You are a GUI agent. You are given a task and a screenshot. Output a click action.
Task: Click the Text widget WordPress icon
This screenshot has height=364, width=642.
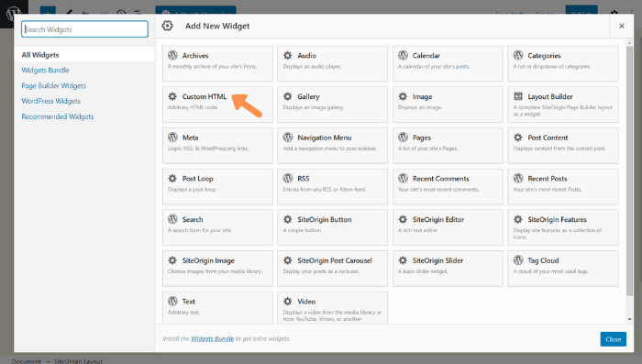point(172,301)
